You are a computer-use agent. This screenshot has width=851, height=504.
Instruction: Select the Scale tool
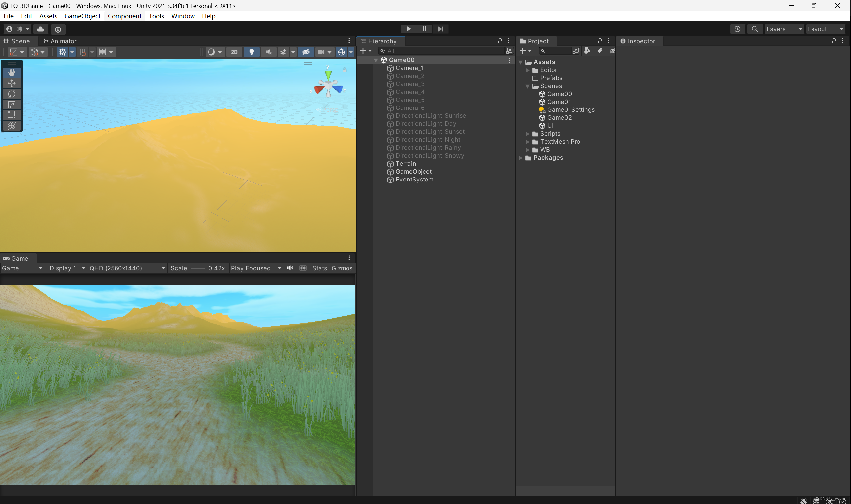pos(12,105)
